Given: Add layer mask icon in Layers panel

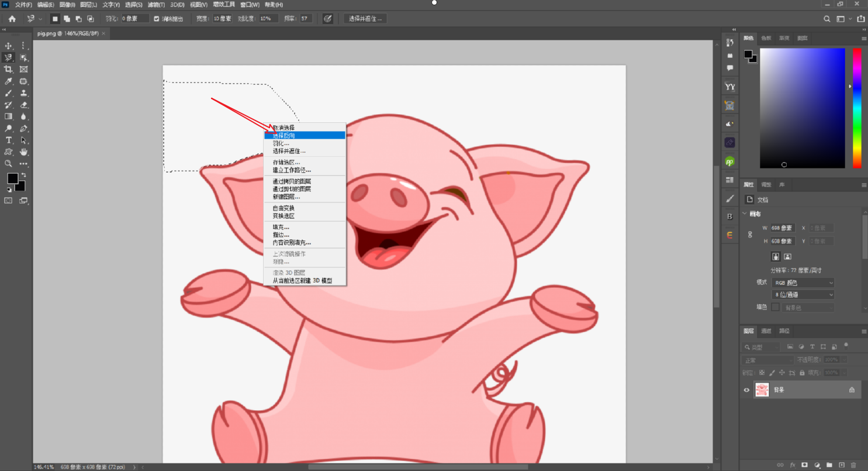Looking at the screenshot, I should [x=804, y=465].
